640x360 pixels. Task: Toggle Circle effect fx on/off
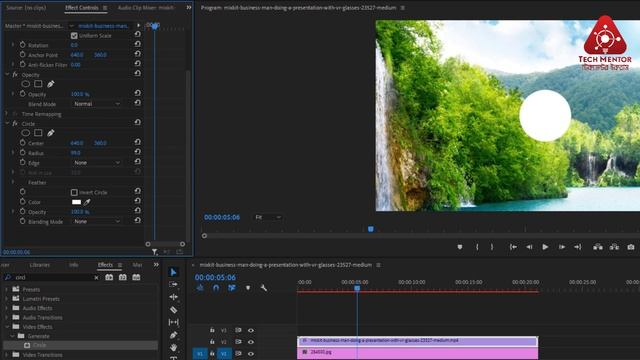(15, 123)
